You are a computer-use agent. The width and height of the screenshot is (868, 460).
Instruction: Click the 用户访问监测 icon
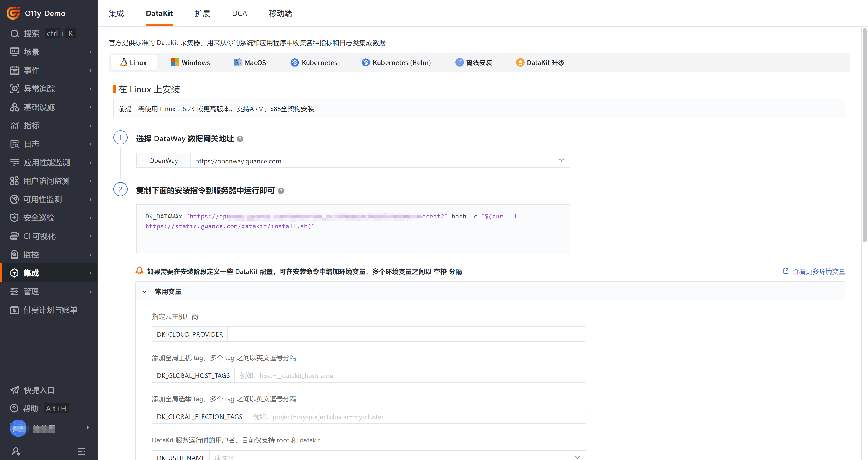[x=14, y=181]
